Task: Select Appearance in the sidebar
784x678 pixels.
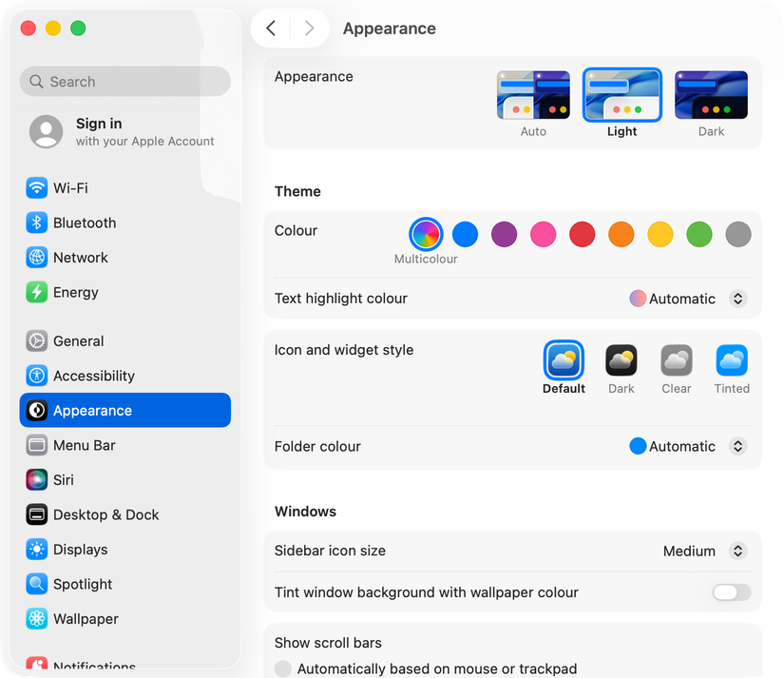Action: pyautogui.click(x=94, y=410)
